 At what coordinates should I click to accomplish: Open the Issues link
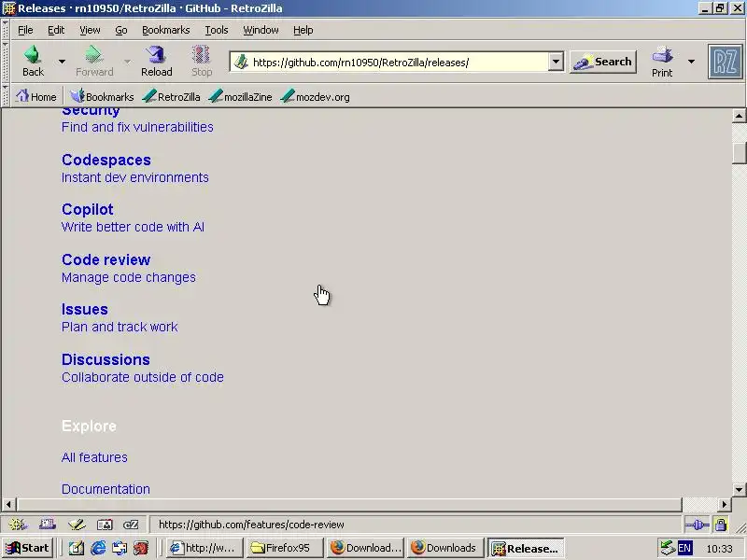pyautogui.click(x=85, y=310)
